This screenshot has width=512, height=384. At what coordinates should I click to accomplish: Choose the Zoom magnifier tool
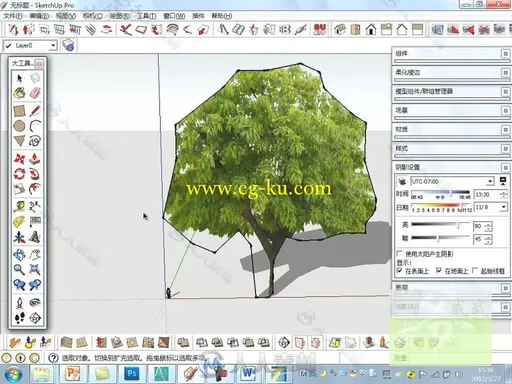(19, 269)
